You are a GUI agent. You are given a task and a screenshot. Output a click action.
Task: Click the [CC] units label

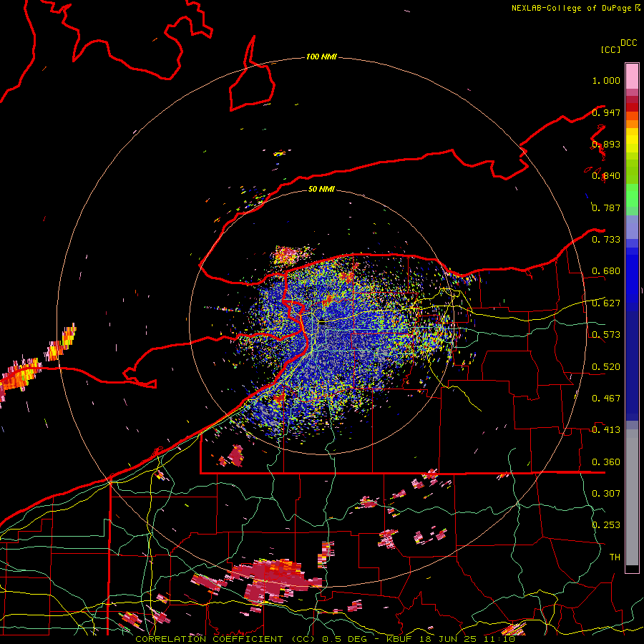610,49
